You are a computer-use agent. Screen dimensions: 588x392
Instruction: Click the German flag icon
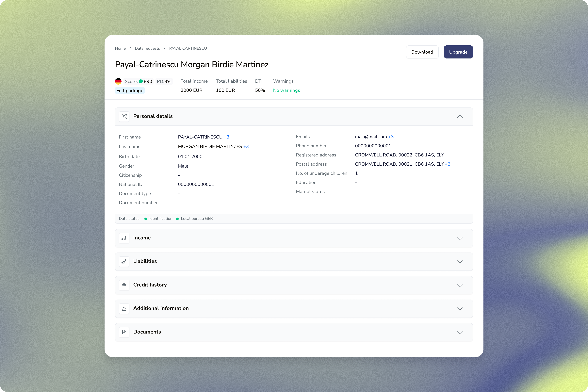118,81
